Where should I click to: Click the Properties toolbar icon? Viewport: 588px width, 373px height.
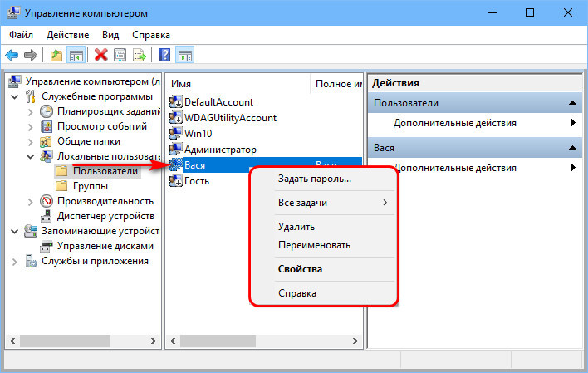[x=120, y=56]
